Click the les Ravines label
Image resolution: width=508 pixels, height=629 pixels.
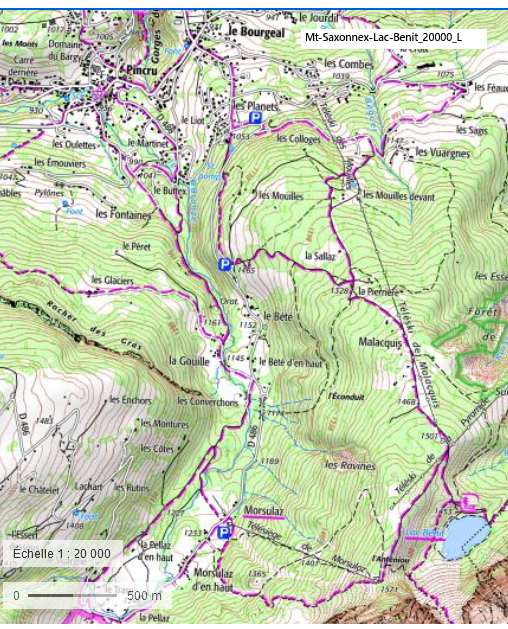(x=350, y=465)
